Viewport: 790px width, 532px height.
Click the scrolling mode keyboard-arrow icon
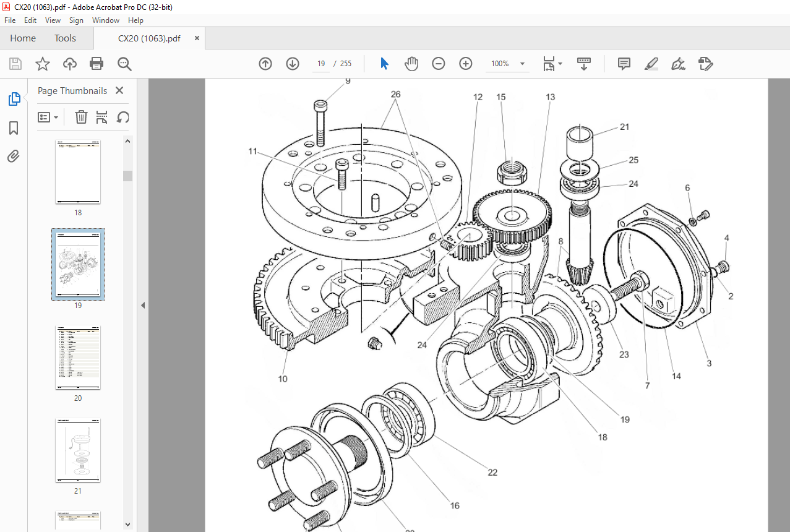(584, 64)
